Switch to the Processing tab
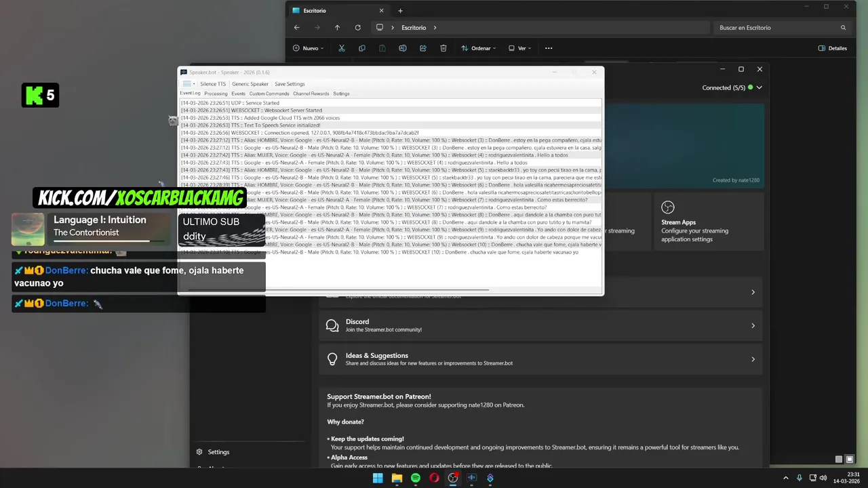This screenshot has width=868, height=488. [216, 94]
